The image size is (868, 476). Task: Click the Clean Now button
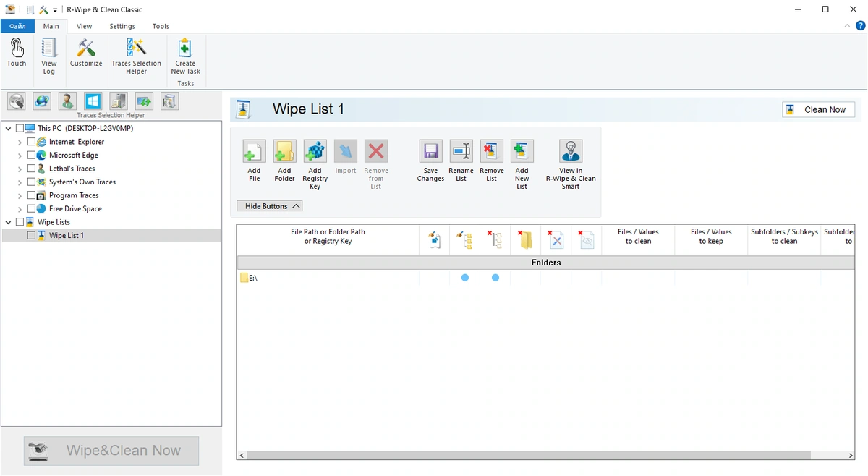coord(818,109)
